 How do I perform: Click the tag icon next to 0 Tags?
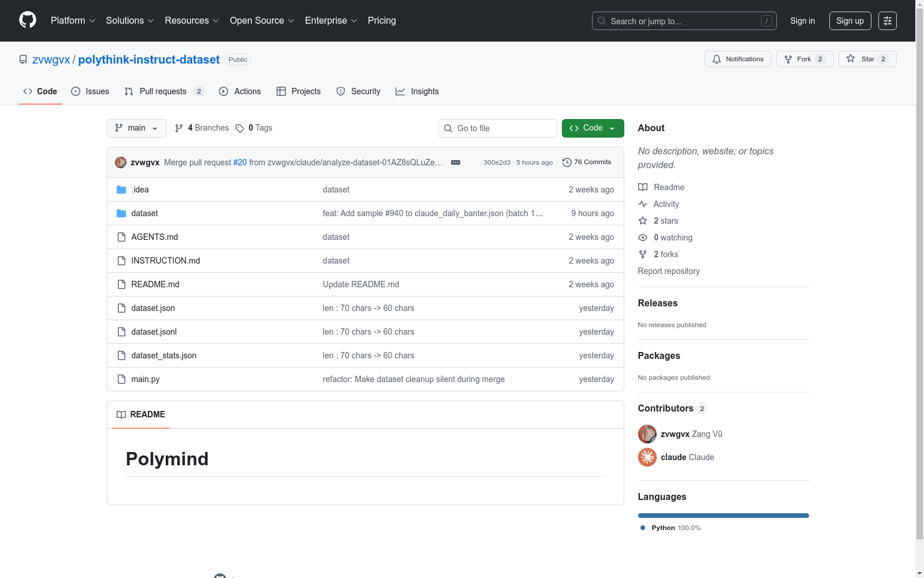point(240,128)
